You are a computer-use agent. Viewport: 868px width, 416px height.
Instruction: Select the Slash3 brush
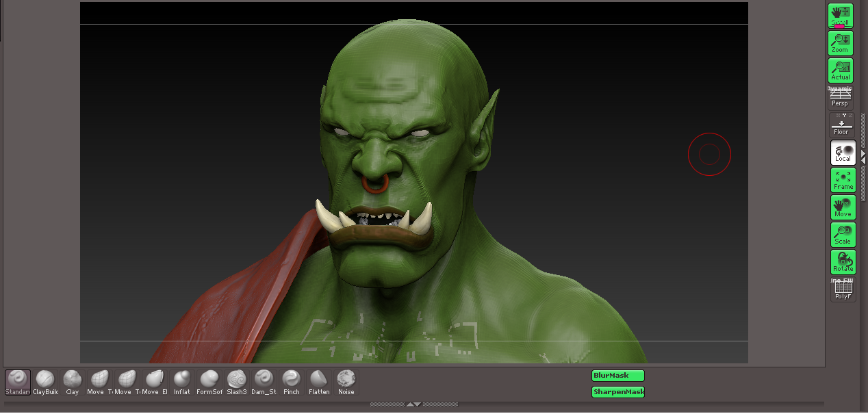pyautogui.click(x=237, y=382)
